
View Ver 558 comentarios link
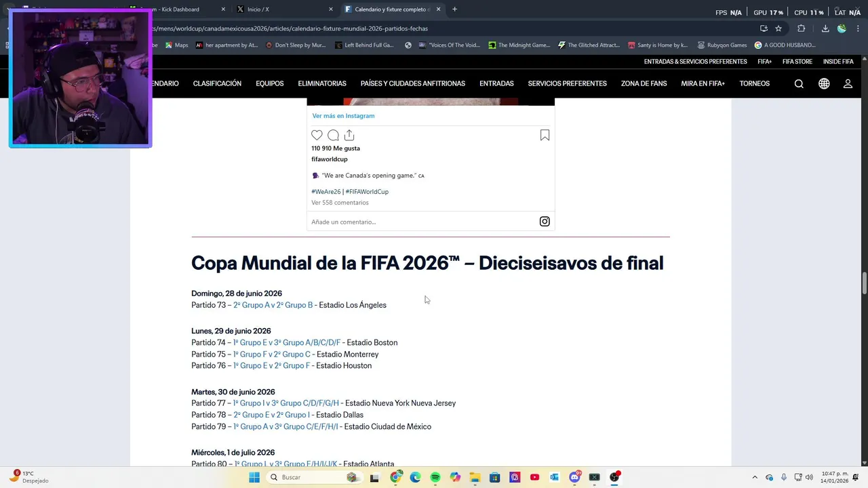[340, 203]
